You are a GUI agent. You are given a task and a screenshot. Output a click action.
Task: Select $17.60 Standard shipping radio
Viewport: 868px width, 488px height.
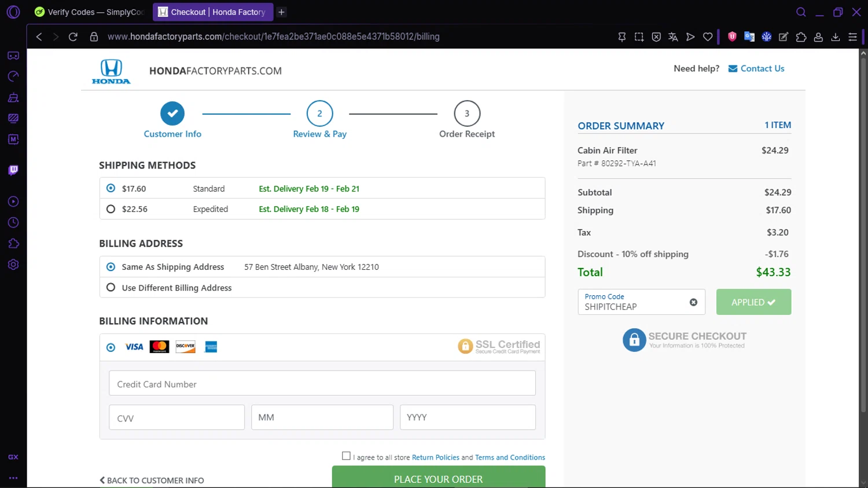(111, 188)
